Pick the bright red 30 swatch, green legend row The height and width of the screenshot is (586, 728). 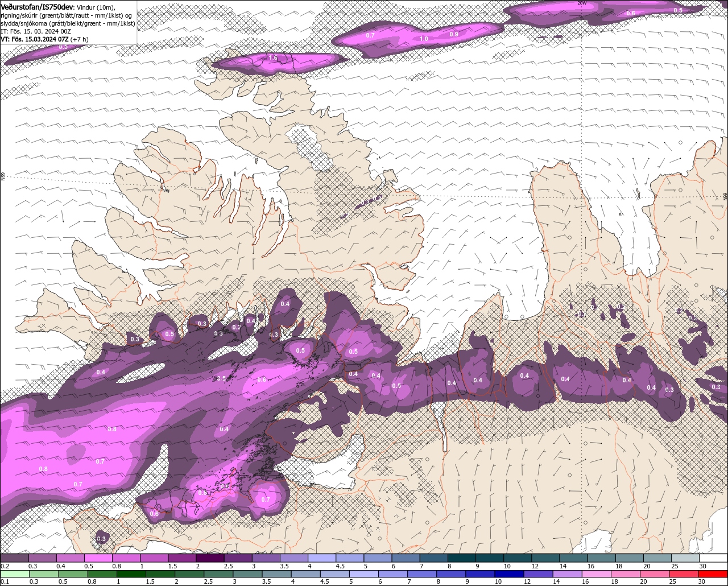tap(713, 573)
